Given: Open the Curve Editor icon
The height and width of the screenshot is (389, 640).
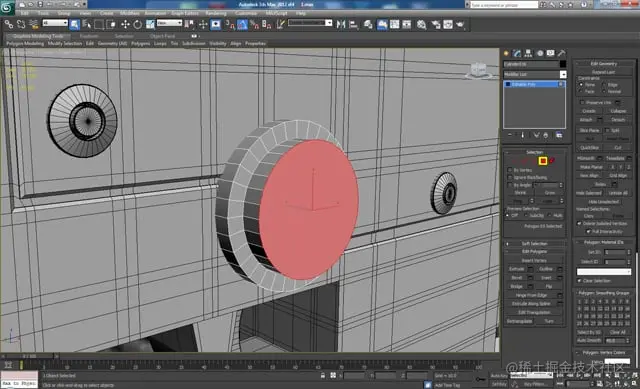Looking at the screenshot, I should point(394,24).
